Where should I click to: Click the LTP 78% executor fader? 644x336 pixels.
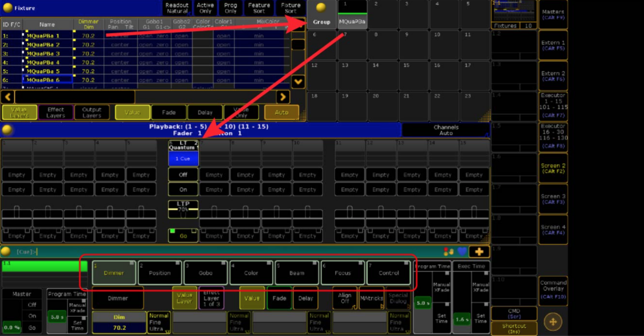pos(183,210)
